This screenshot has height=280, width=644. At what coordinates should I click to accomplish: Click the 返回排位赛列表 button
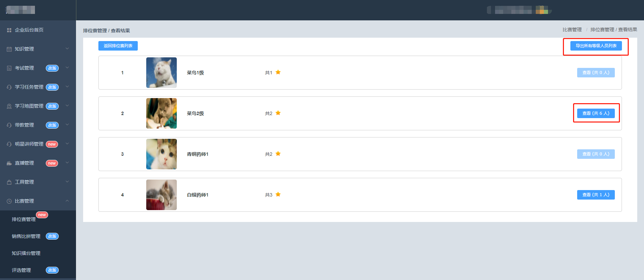click(x=118, y=46)
